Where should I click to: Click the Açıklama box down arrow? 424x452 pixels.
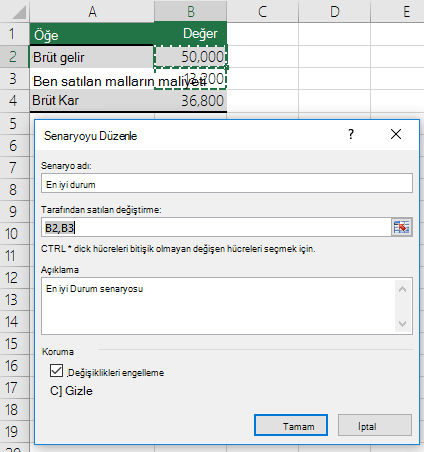[x=403, y=324]
